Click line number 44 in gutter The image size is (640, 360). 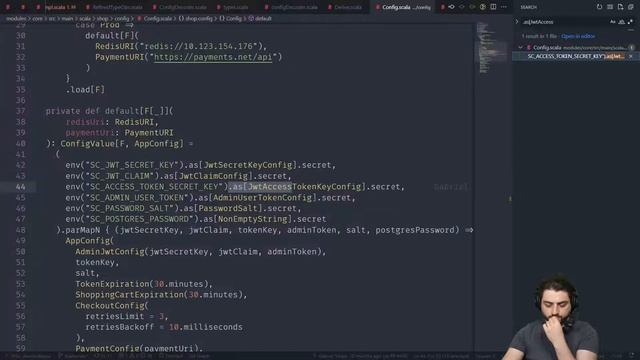[x=20, y=187]
